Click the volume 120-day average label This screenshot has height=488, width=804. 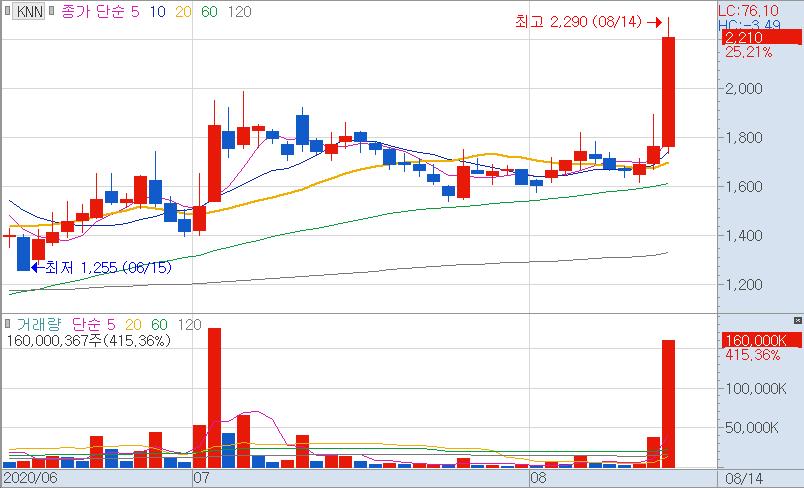(190, 324)
